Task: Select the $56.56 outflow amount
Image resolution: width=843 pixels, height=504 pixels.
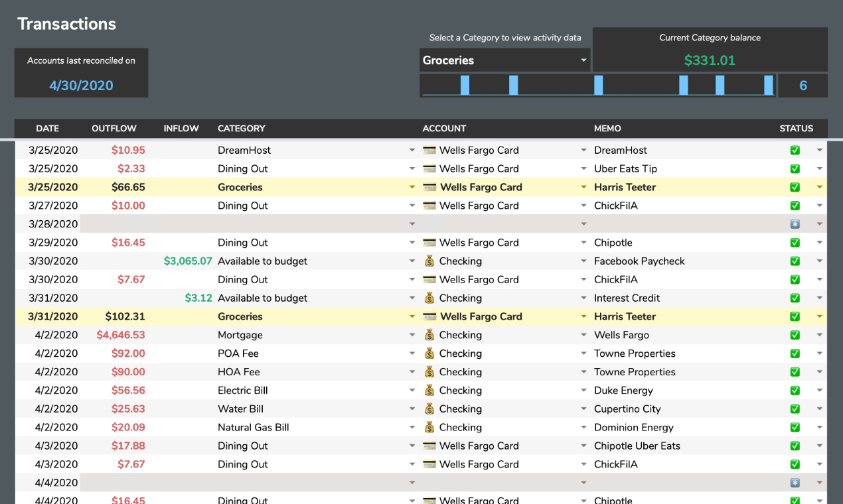Action: point(128,391)
